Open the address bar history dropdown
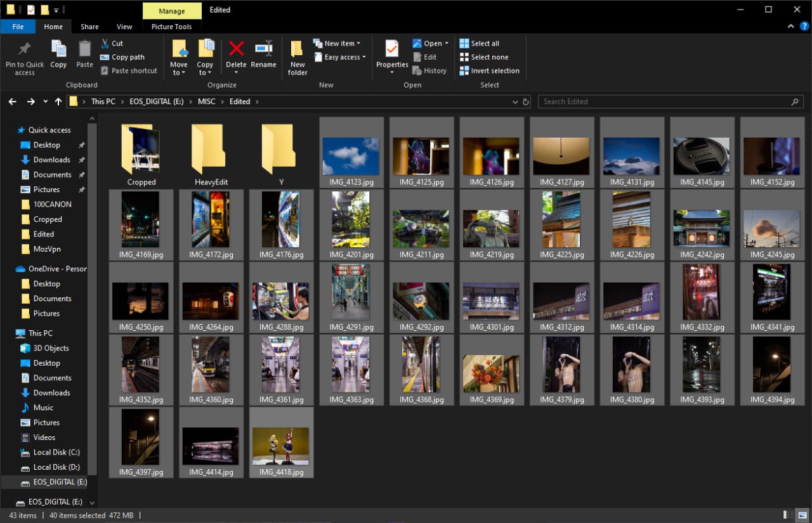Viewport: 812px width, 523px height. pyautogui.click(x=515, y=101)
